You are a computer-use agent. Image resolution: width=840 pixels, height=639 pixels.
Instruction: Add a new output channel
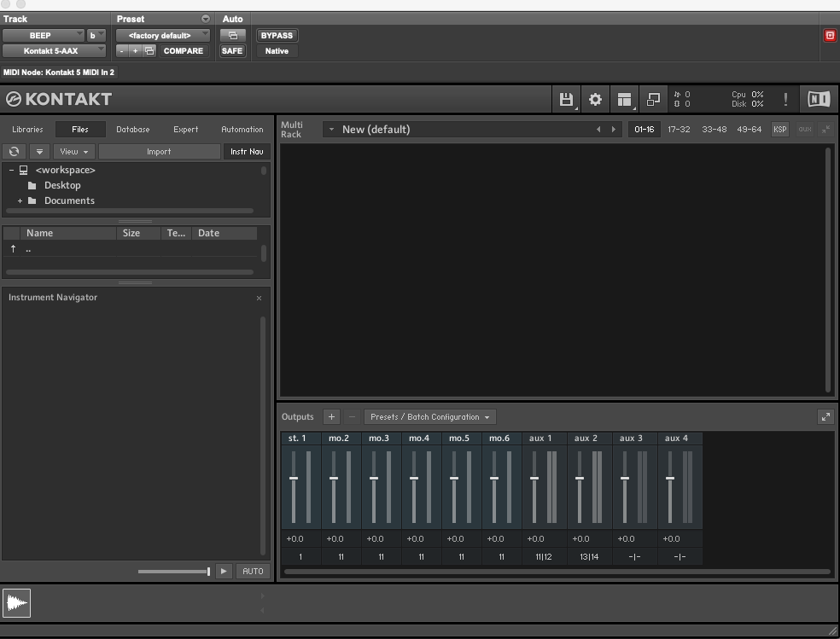[331, 417]
